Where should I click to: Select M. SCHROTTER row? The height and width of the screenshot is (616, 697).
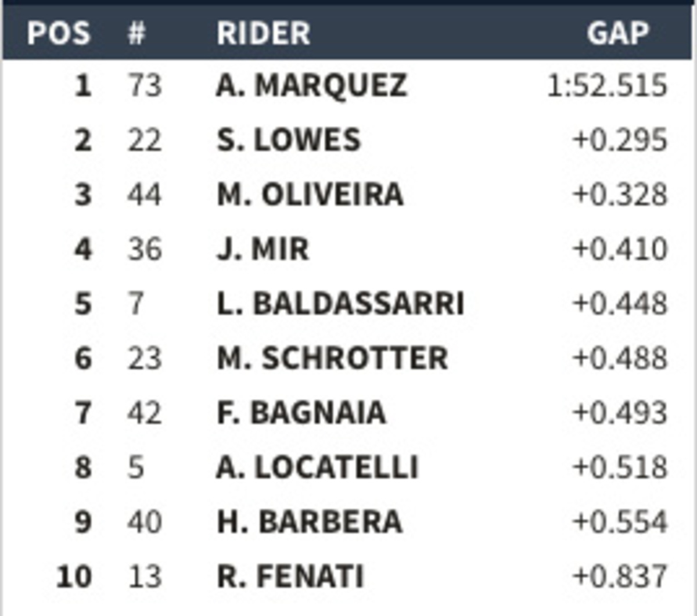click(332, 358)
